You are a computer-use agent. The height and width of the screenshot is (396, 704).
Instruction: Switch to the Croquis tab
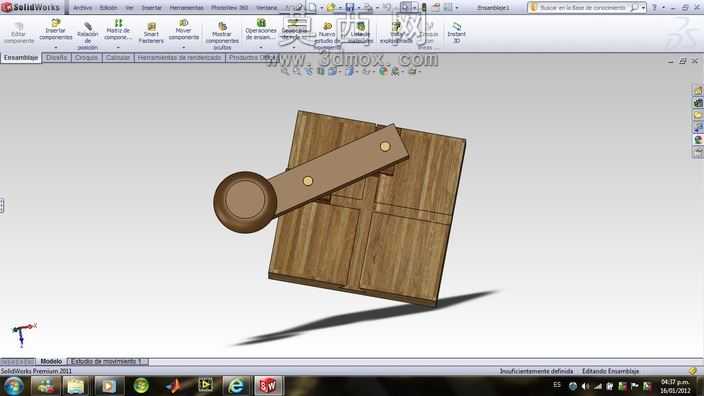(x=86, y=57)
